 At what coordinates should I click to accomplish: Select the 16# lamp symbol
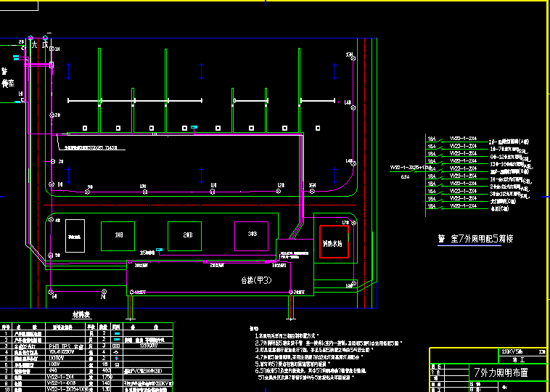tap(312, 191)
